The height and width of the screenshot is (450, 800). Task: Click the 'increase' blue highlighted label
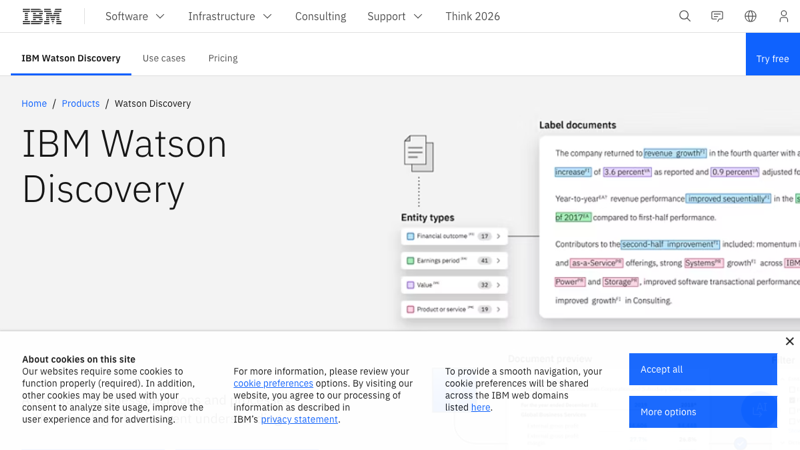pos(573,172)
